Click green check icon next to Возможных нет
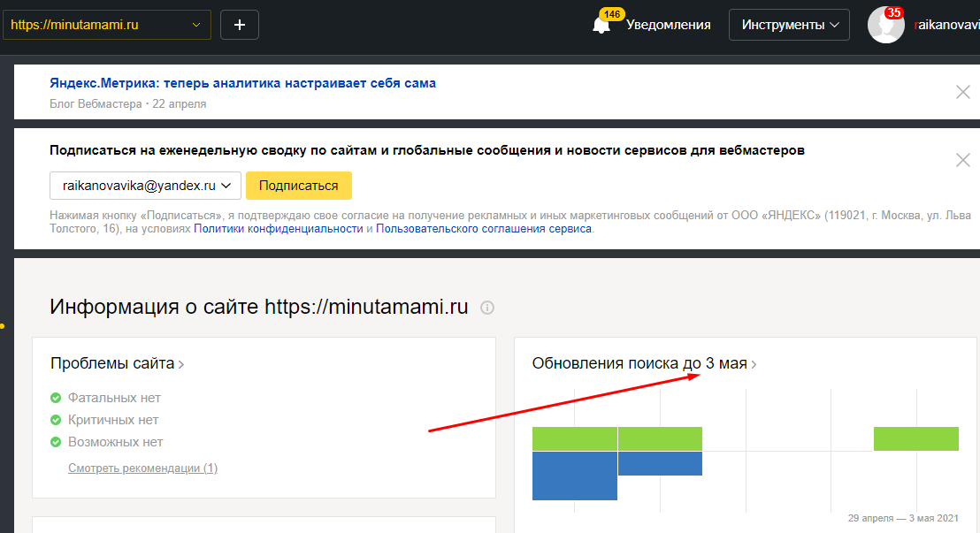 point(56,442)
